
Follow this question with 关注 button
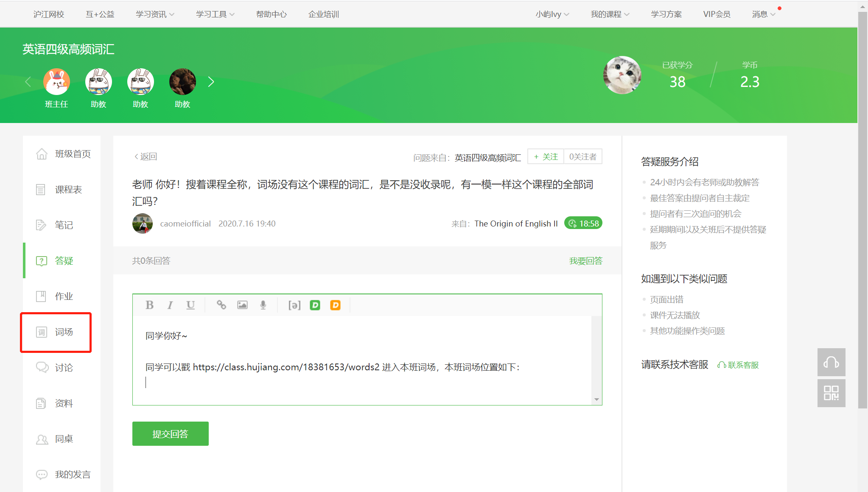pos(546,157)
